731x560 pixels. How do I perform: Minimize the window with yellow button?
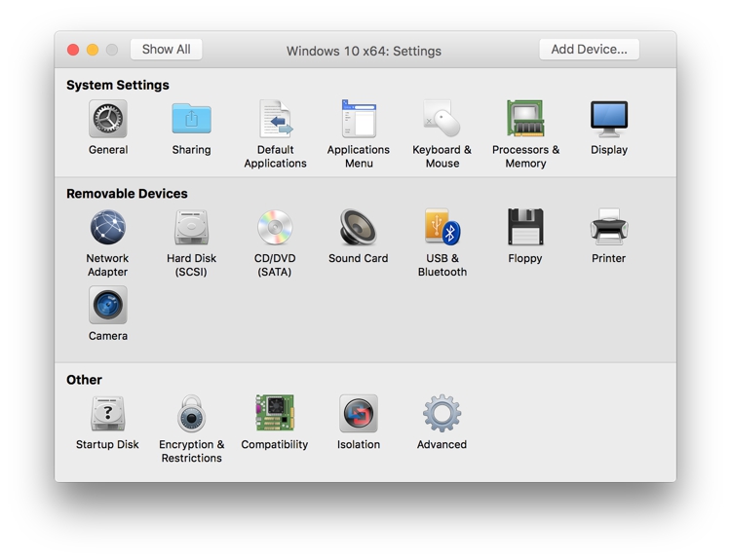click(93, 50)
